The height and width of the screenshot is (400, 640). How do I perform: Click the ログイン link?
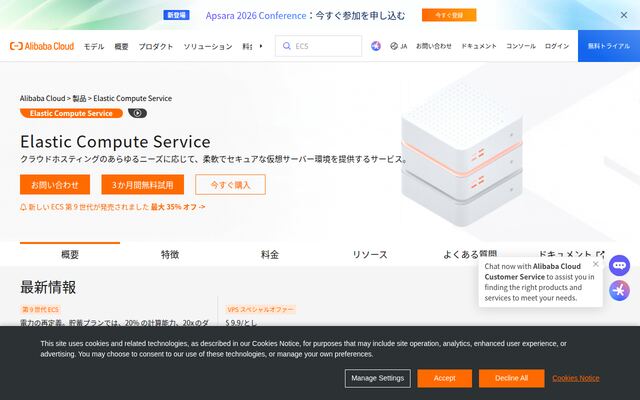(x=557, y=46)
